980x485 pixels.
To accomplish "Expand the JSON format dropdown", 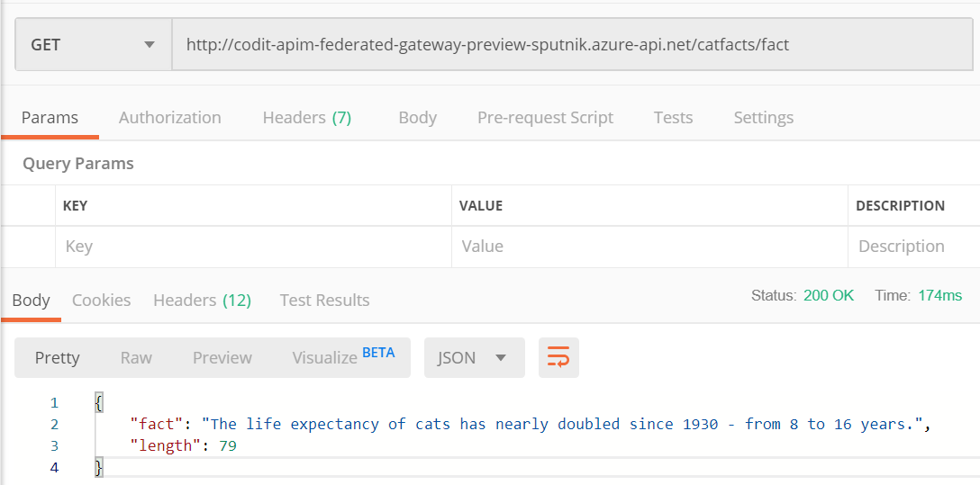I will pyautogui.click(x=474, y=358).
